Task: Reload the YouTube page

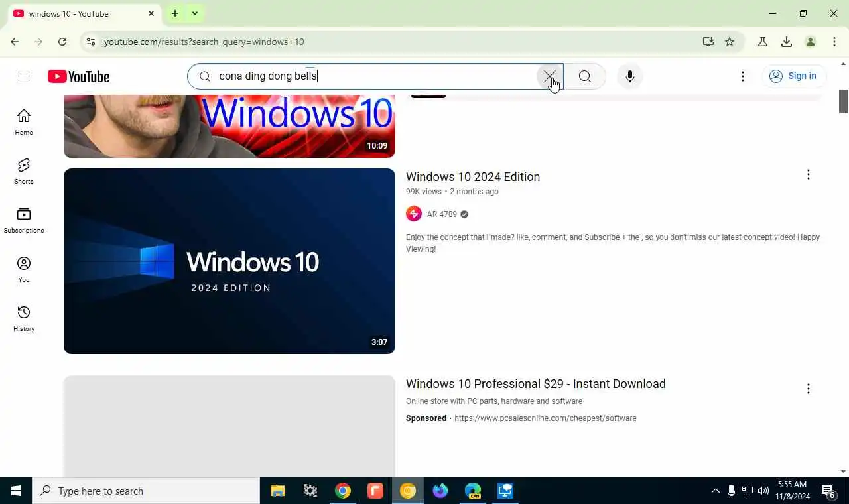Action: (62, 42)
